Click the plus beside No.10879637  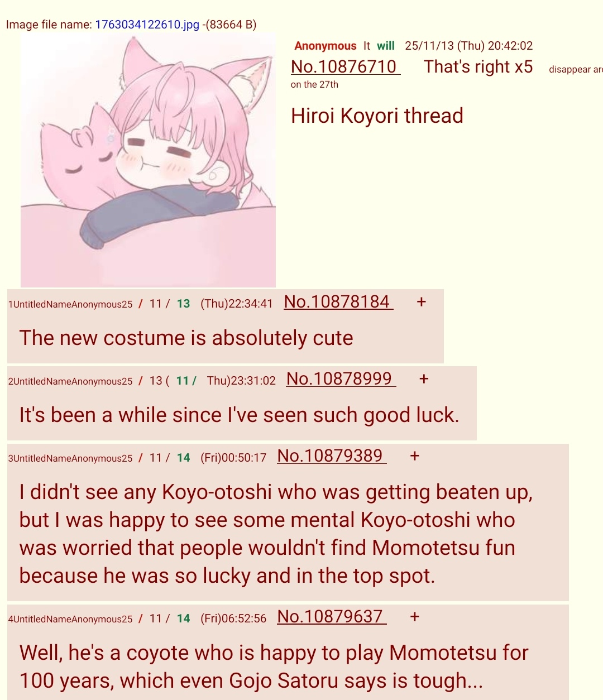click(x=414, y=617)
